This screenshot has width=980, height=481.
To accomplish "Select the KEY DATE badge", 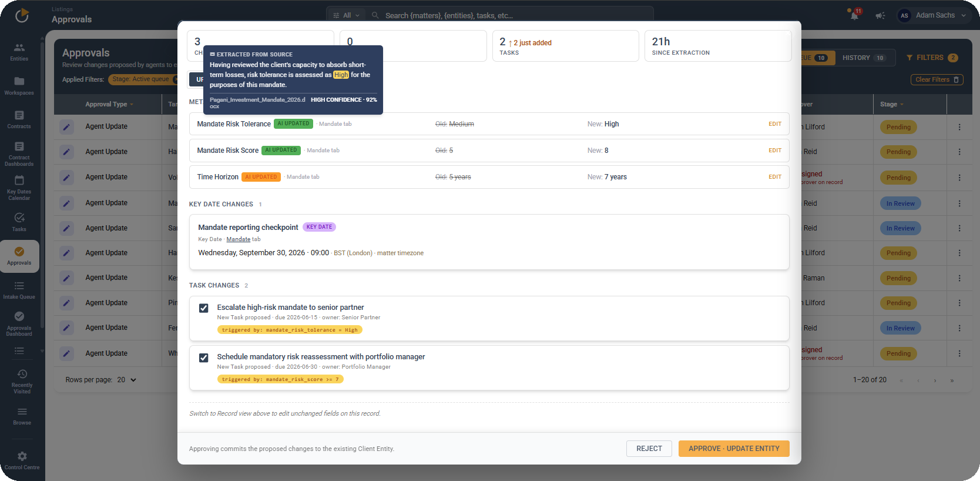I will [319, 227].
